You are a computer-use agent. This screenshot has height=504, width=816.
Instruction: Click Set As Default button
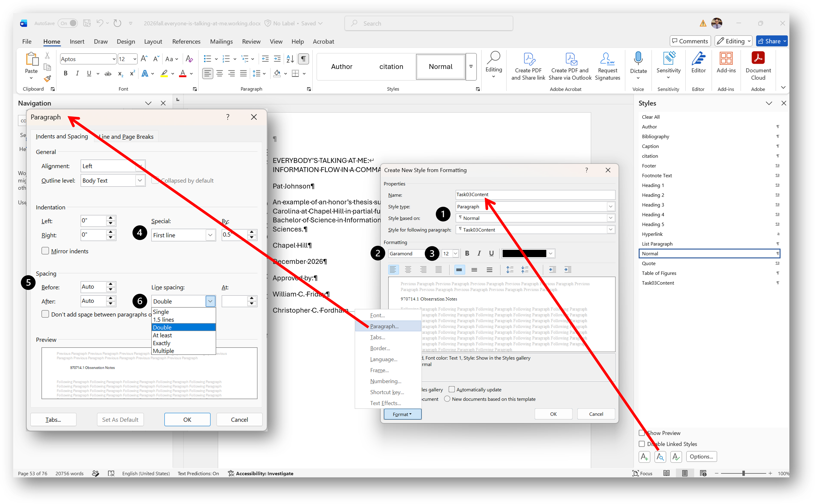pyautogui.click(x=120, y=420)
